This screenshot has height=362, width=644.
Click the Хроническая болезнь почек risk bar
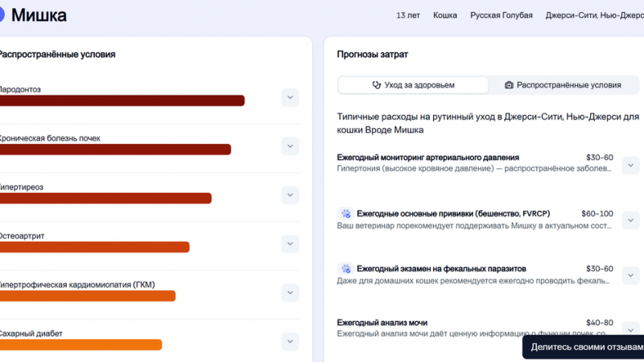click(x=115, y=150)
